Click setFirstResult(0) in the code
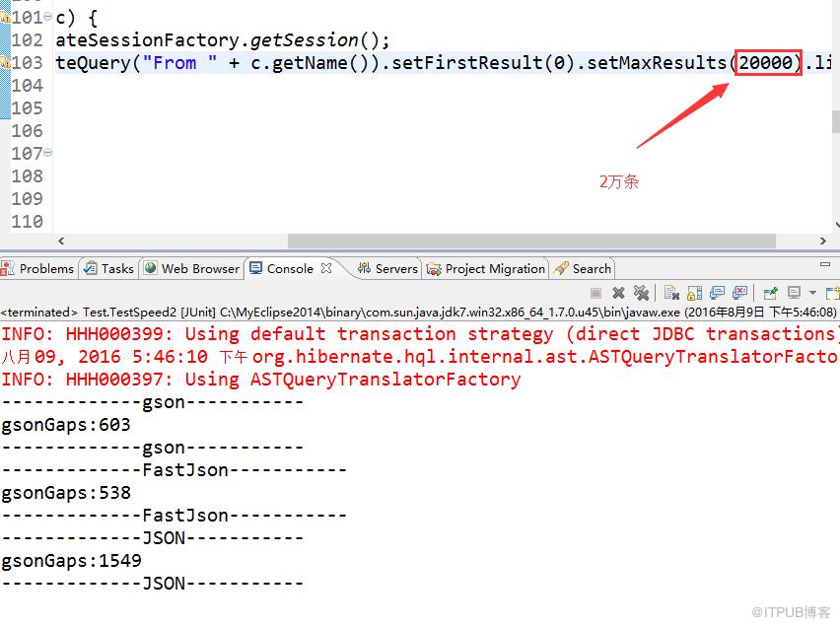 (x=483, y=63)
